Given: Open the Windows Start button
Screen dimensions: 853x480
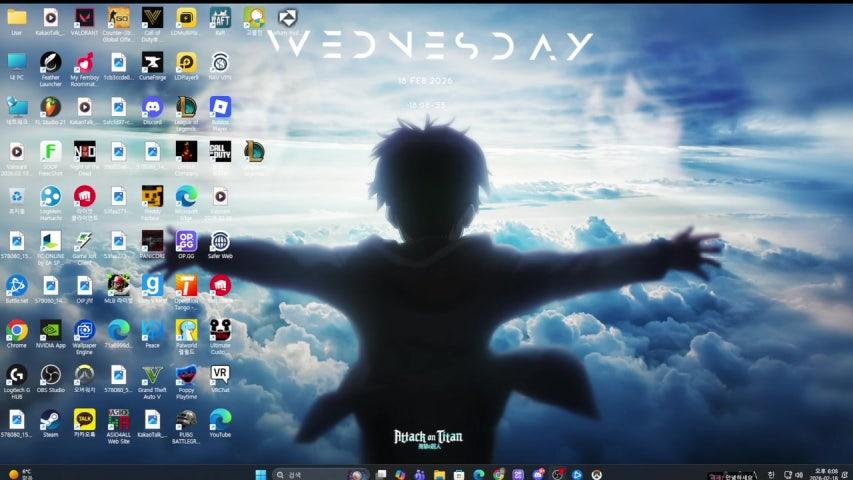Looking at the screenshot, I should point(261,475).
